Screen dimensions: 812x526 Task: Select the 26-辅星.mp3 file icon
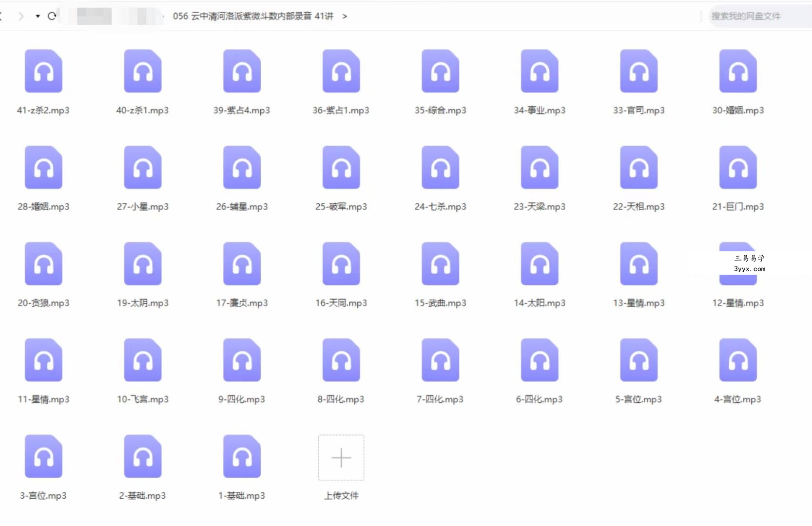[x=242, y=168]
